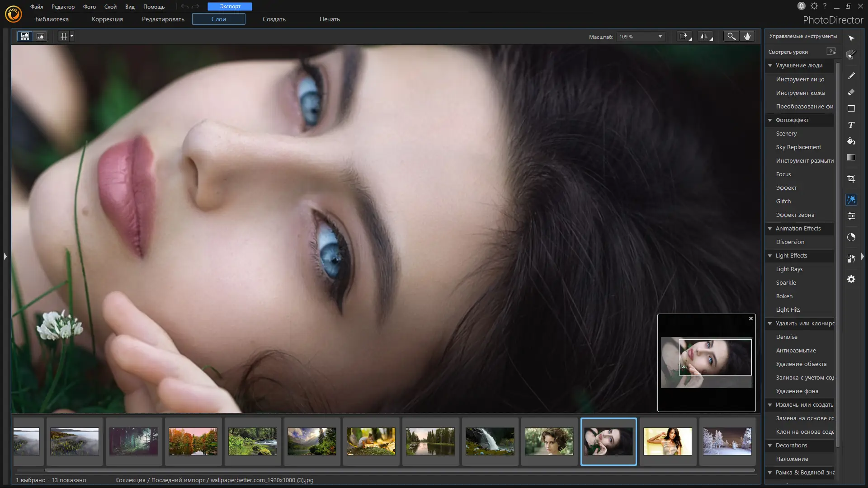
Task: Toggle the grid lines overlay
Action: (x=64, y=37)
